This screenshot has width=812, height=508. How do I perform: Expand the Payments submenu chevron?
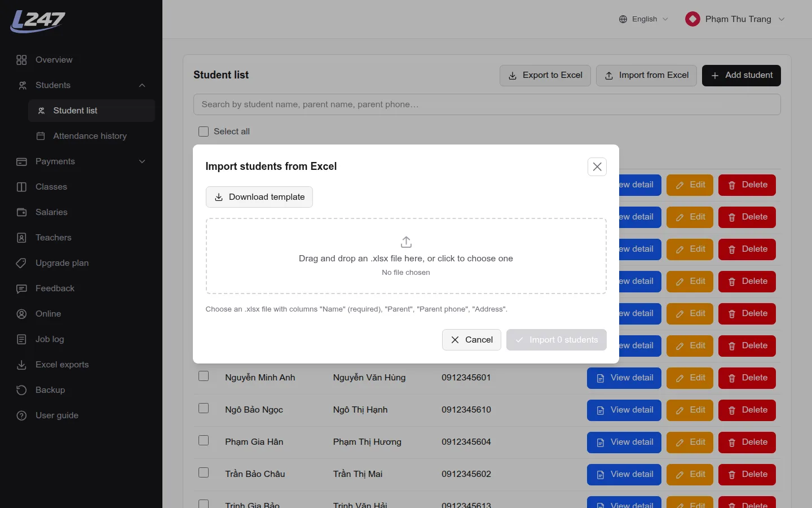pyautogui.click(x=142, y=161)
